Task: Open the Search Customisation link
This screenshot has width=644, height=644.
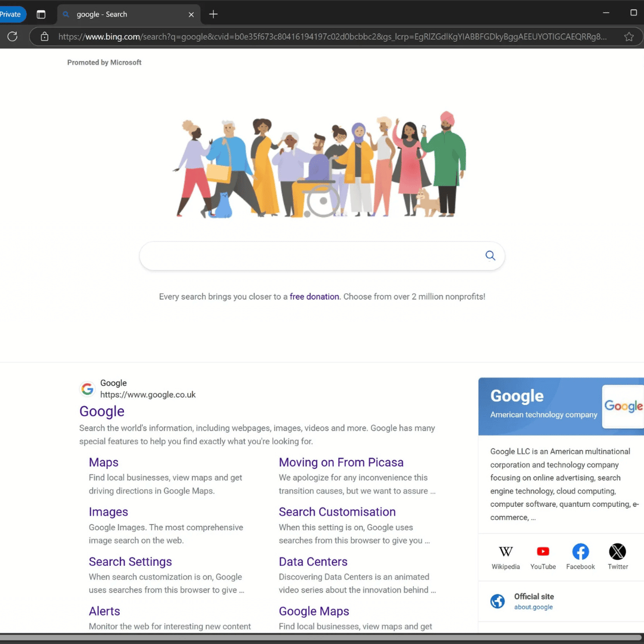Action: point(337,512)
